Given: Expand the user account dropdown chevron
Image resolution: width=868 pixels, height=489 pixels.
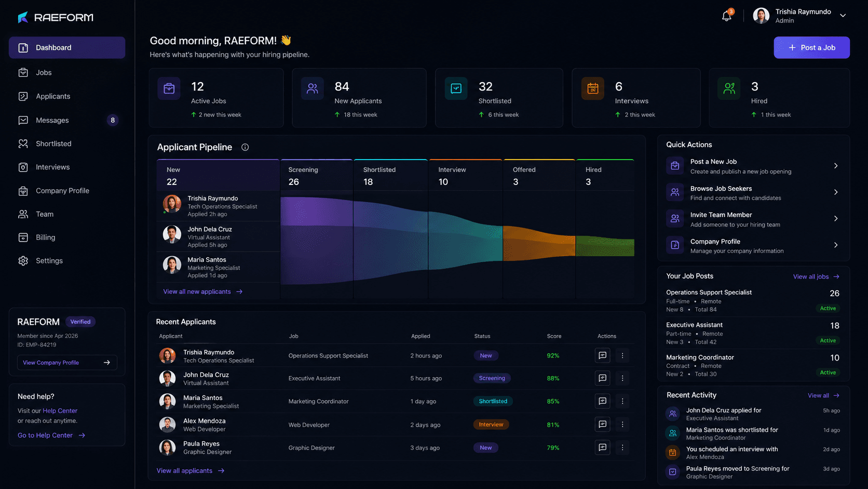Looking at the screenshot, I should tap(843, 16).
